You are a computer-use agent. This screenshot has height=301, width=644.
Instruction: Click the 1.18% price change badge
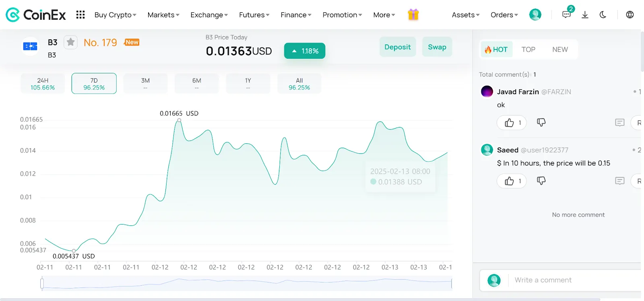(305, 51)
